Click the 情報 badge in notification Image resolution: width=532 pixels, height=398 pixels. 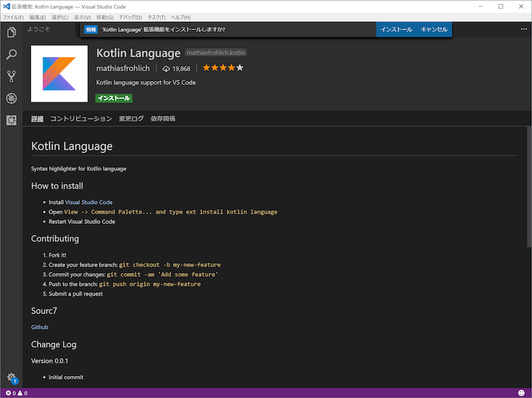click(x=91, y=29)
